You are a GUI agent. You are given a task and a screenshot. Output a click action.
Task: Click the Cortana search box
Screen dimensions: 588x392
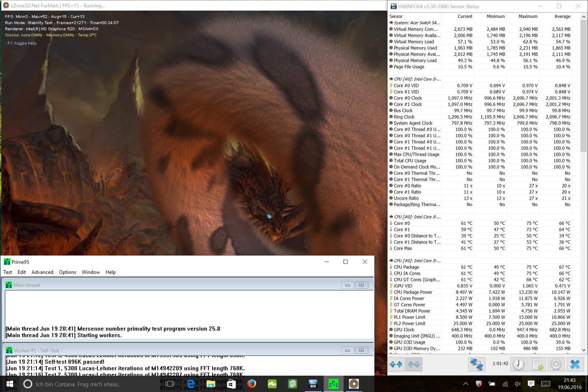click(x=91, y=384)
